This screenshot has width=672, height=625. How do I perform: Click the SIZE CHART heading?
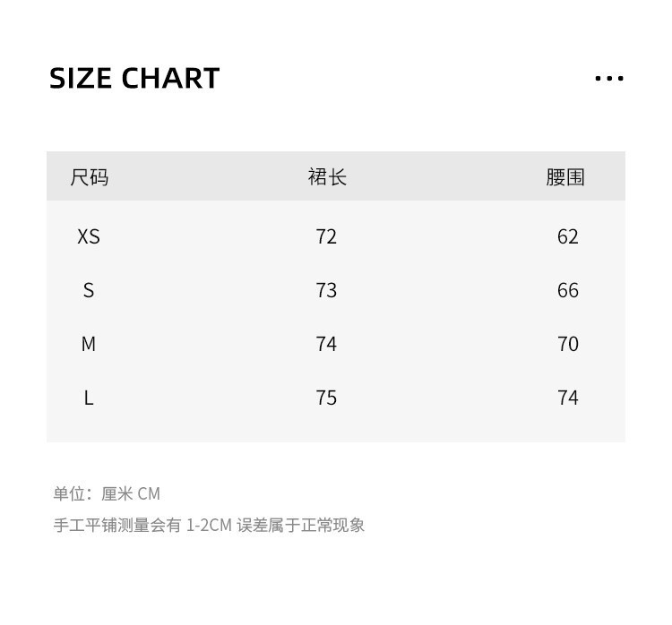(134, 79)
